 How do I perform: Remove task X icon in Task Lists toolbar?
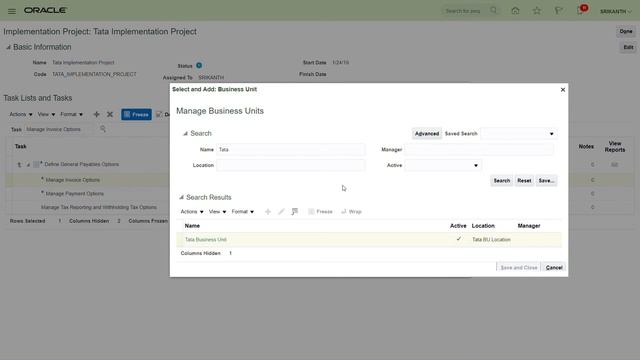click(110, 114)
